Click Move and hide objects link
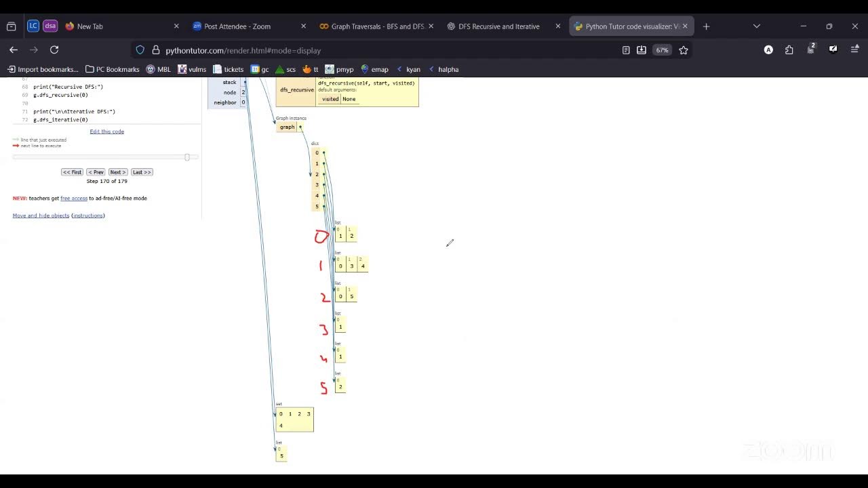868x488 pixels. tap(41, 216)
